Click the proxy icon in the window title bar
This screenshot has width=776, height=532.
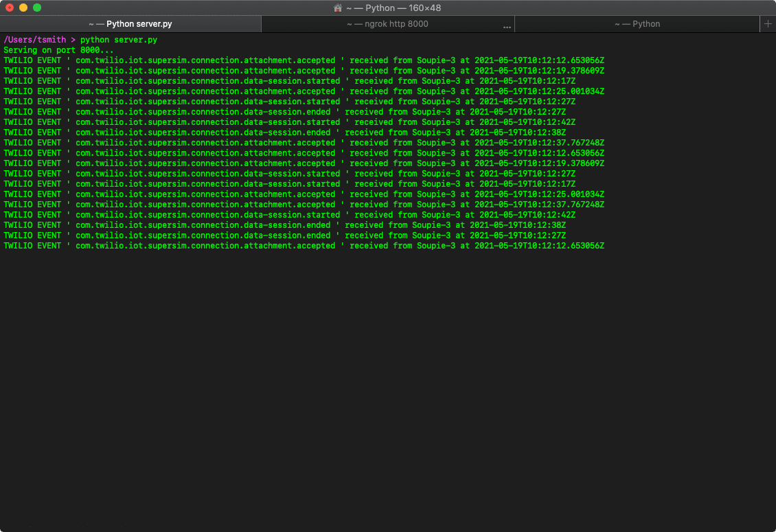point(338,8)
